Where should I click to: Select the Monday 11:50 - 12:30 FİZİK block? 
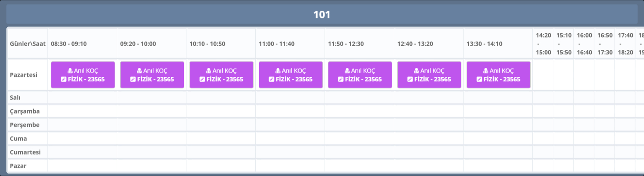(x=360, y=75)
